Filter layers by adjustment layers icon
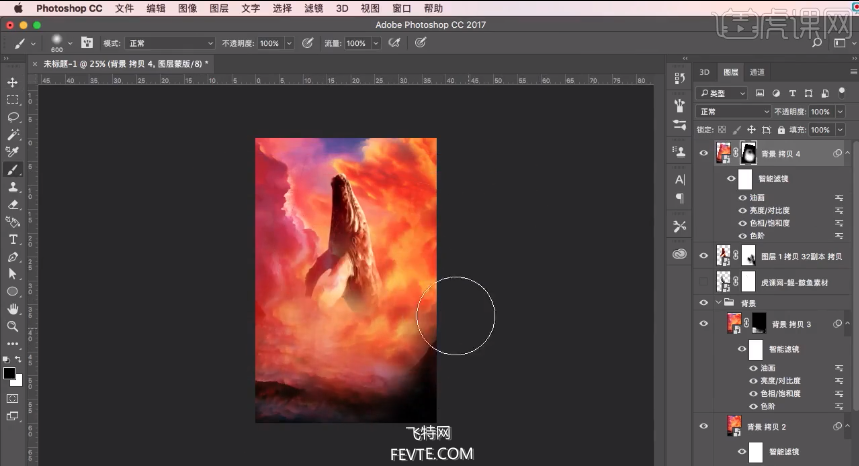 [x=776, y=93]
